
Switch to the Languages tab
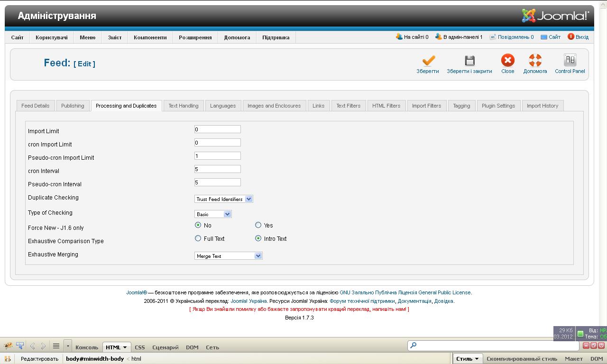coord(223,106)
